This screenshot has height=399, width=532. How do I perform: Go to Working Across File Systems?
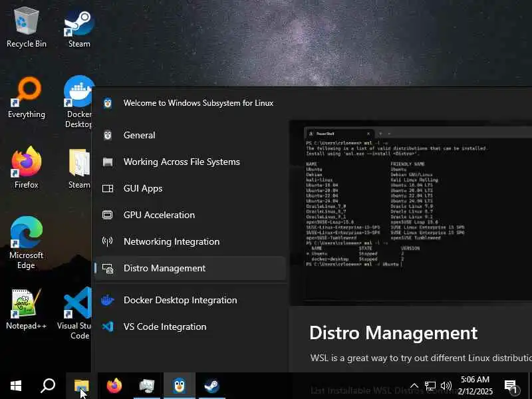pyautogui.click(x=190, y=162)
